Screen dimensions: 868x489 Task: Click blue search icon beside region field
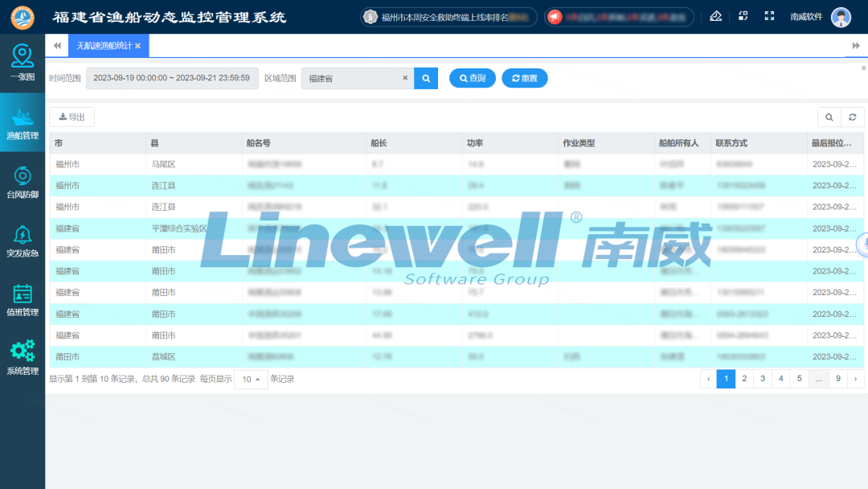pyautogui.click(x=426, y=78)
